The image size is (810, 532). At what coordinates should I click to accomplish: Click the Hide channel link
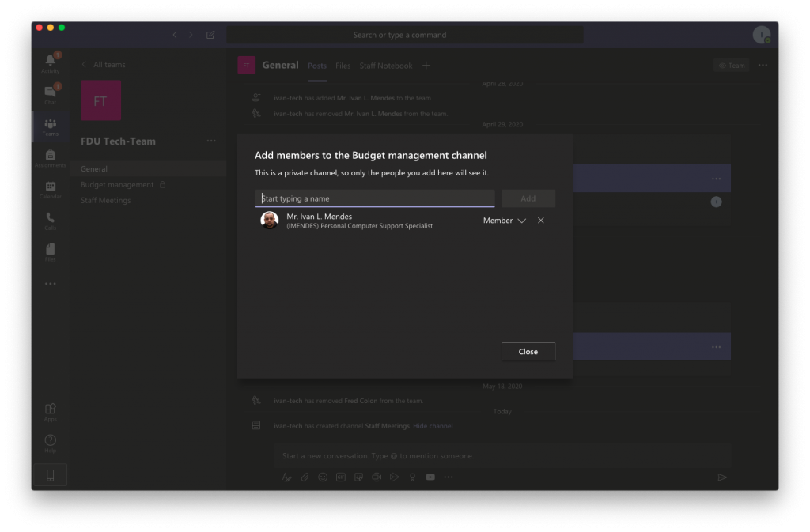(x=433, y=426)
